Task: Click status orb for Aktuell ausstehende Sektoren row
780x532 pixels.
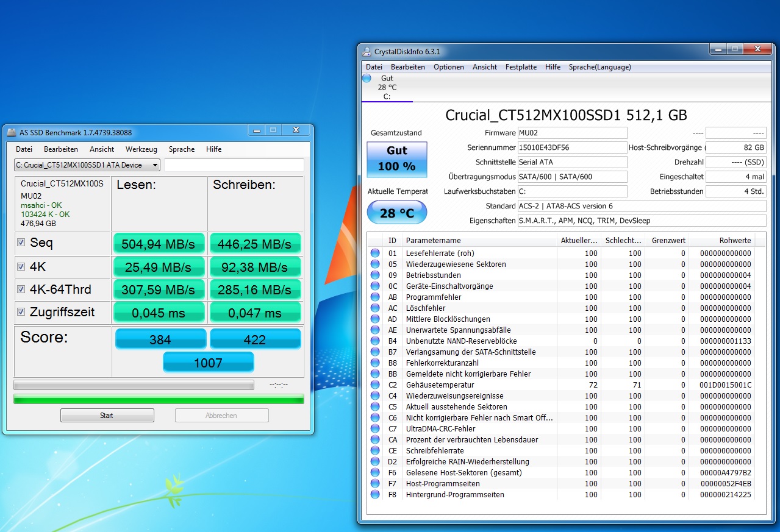Action: tap(375, 406)
